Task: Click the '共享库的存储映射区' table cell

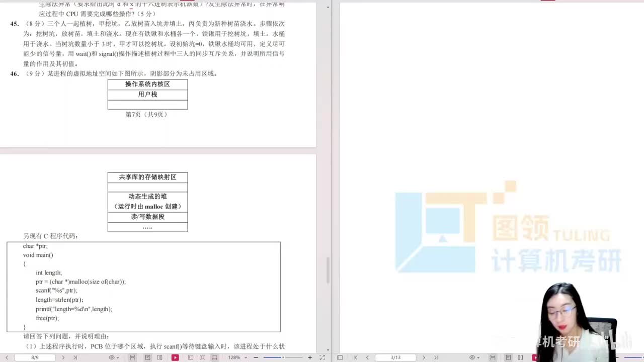Action: pos(147,177)
